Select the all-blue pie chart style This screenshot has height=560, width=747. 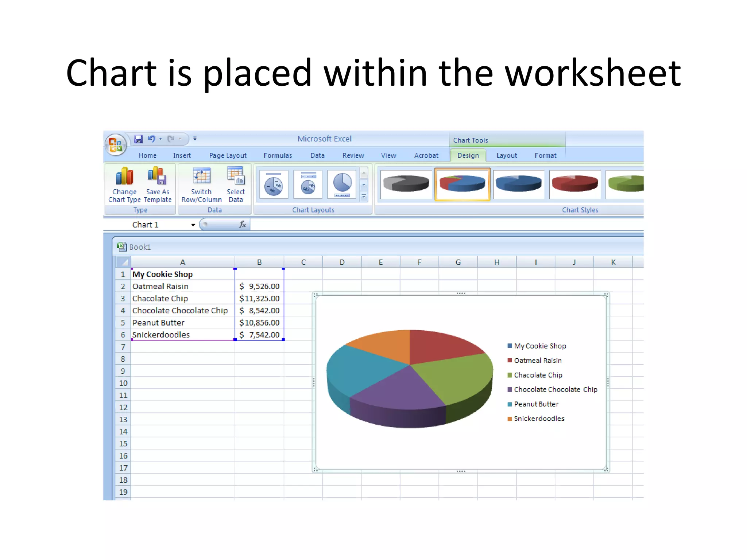(x=519, y=184)
